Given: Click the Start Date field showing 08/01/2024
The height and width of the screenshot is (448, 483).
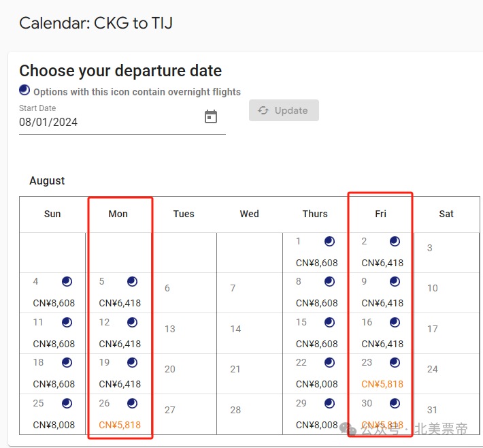Looking at the screenshot, I should 122,122.
